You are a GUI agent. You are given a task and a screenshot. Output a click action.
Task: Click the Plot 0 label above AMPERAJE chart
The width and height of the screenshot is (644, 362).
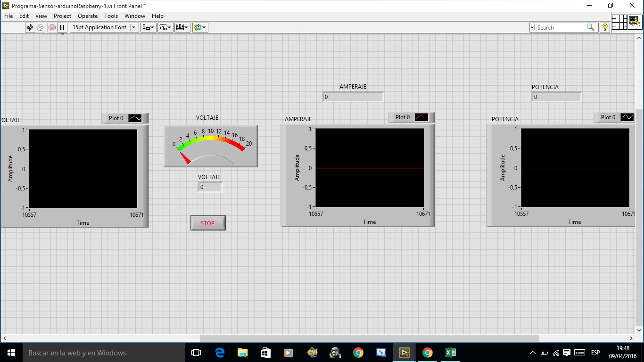coord(403,117)
